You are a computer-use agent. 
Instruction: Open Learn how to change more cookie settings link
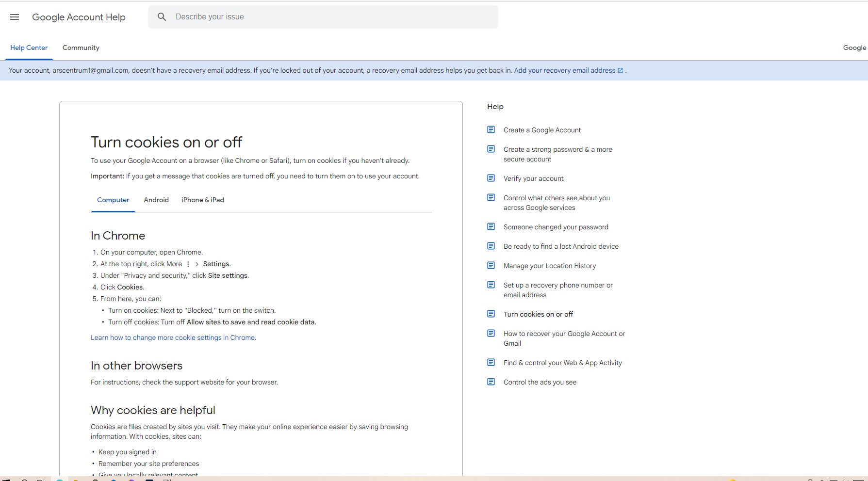pyautogui.click(x=173, y=337)
